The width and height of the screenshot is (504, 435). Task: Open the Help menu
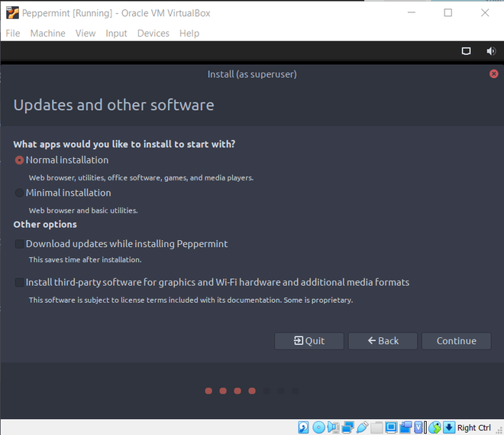click(189, 33)
